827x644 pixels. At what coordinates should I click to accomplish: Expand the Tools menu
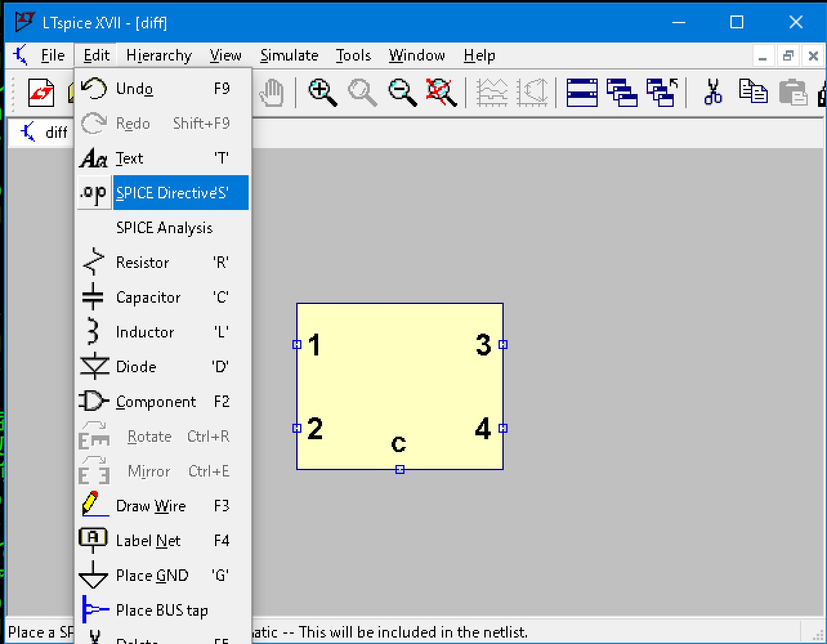coord(353,56)
